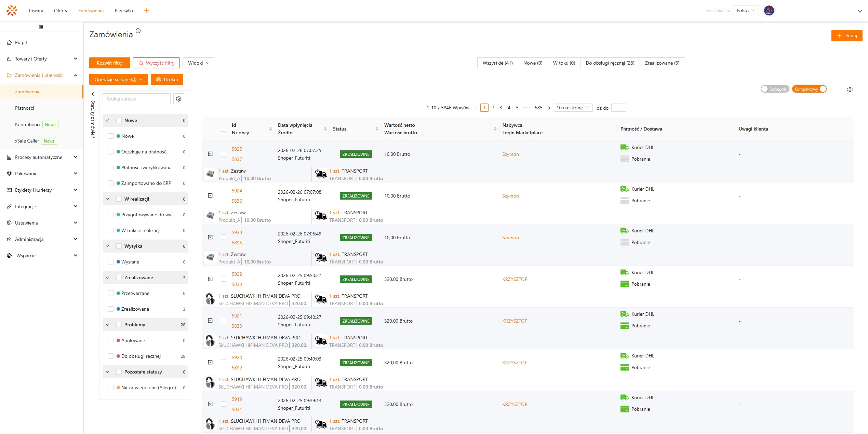Click the xSale logo icon
Screen dimensions: 868x434
coord(12,11)
